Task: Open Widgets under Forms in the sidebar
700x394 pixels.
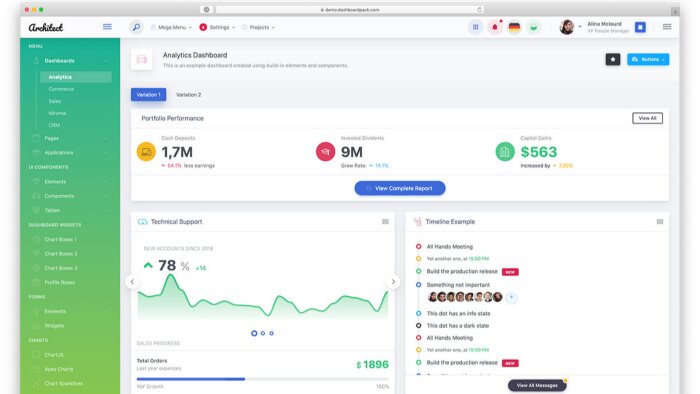Action: coord(54,326)
